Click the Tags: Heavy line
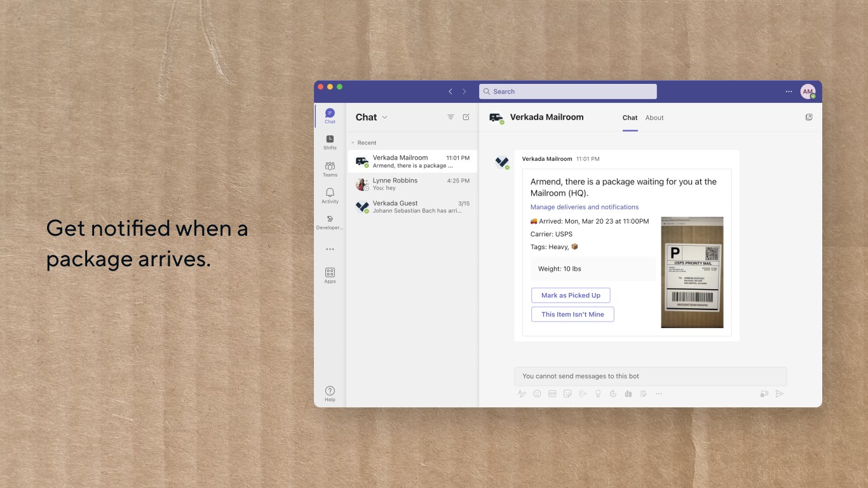This screenshot has height=488, width=868. 554,247
